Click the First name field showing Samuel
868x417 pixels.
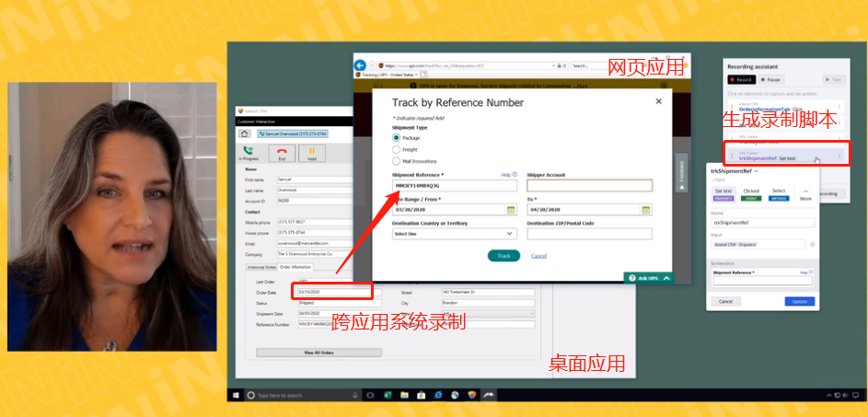point(315,180)
